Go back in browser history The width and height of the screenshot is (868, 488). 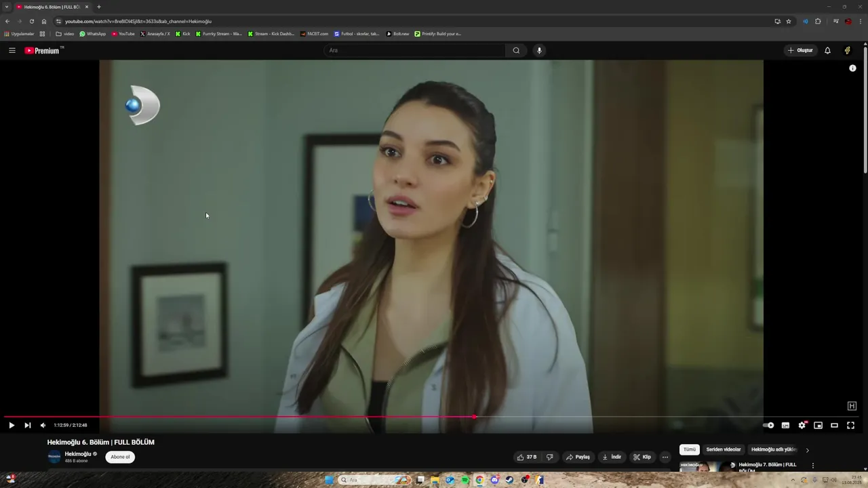pyautogui.click(x=7, y=21)
